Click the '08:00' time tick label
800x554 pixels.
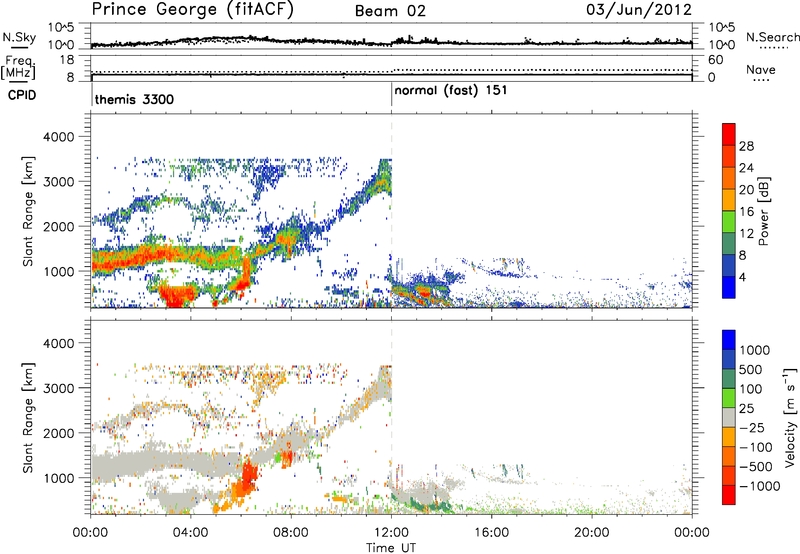(x=291, y=533)
